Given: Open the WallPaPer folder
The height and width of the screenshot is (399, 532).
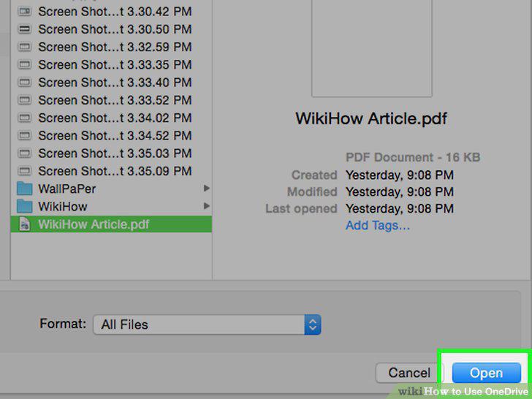Looking at the screenshot, I should click(111, 189).
